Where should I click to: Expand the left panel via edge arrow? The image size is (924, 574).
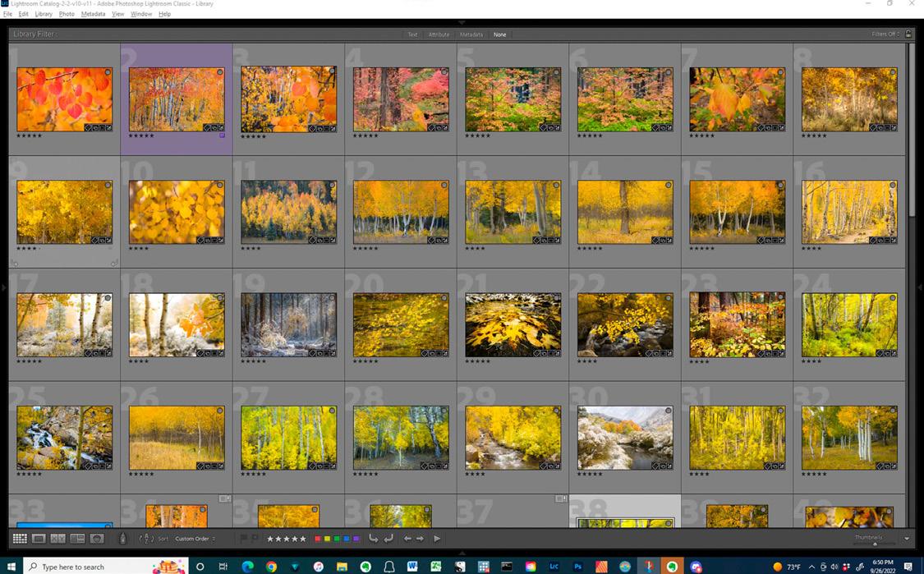click(3, 287)
